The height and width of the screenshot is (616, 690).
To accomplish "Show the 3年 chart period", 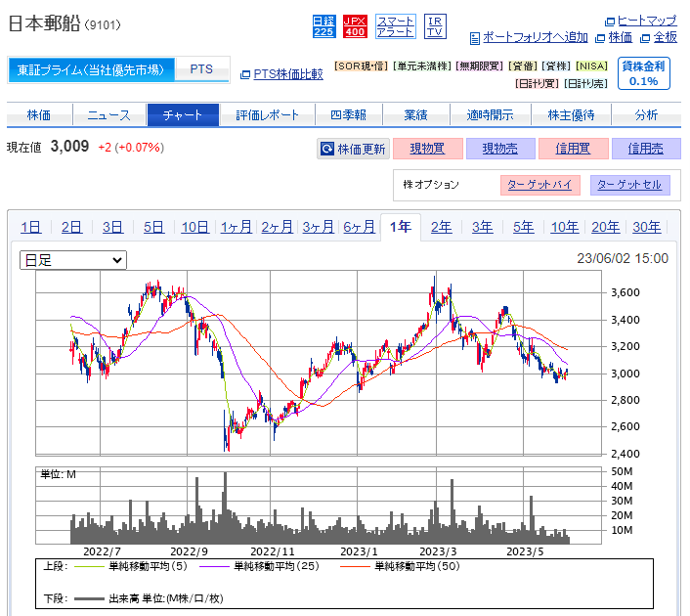I will pos(482,227).
